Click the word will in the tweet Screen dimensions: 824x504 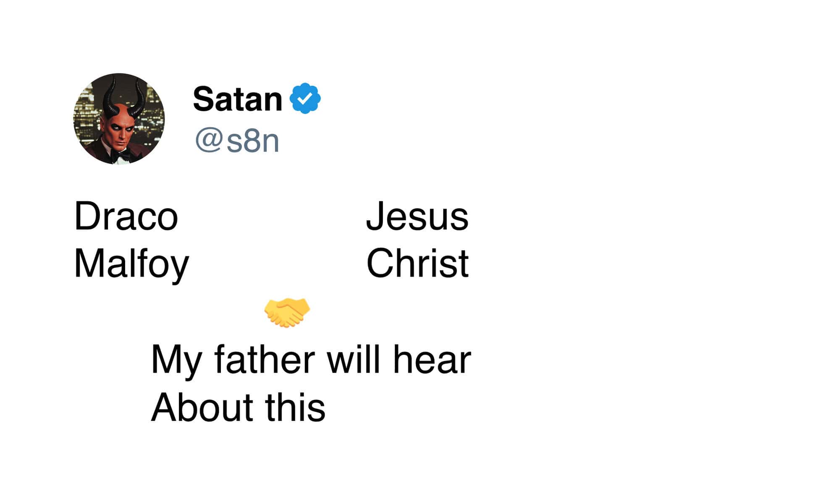tap(353, 360)
